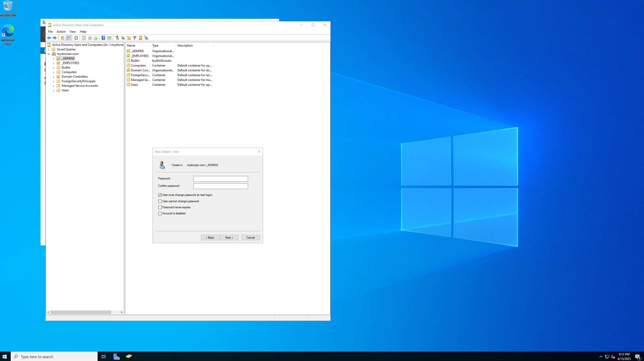Click the Add to group toolbar icon

tap(146, 38)
